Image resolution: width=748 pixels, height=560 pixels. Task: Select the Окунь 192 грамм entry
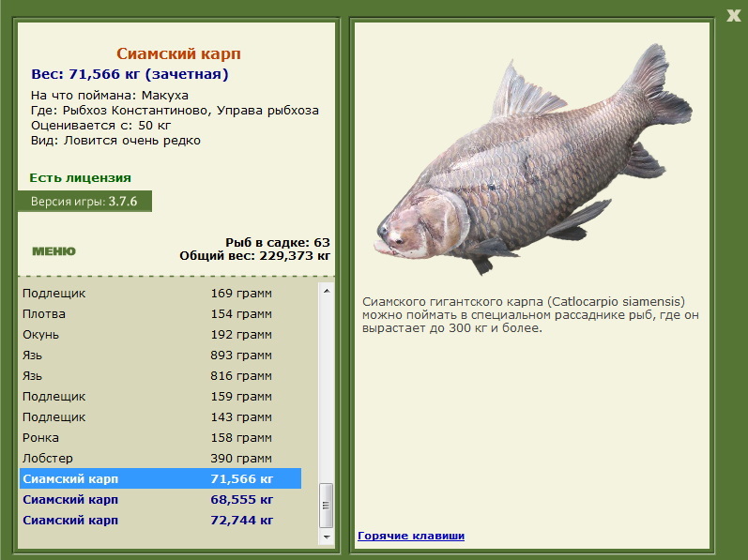coord(160,334)
